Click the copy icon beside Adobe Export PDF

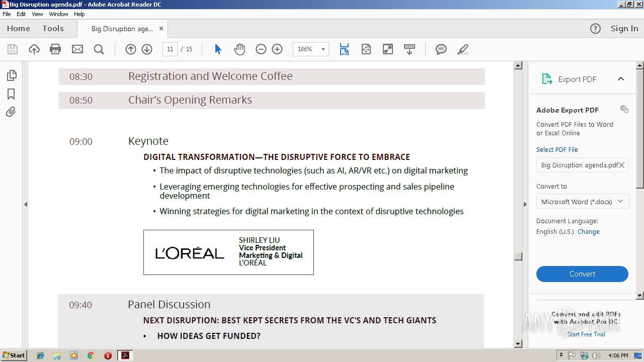(624, 109)
